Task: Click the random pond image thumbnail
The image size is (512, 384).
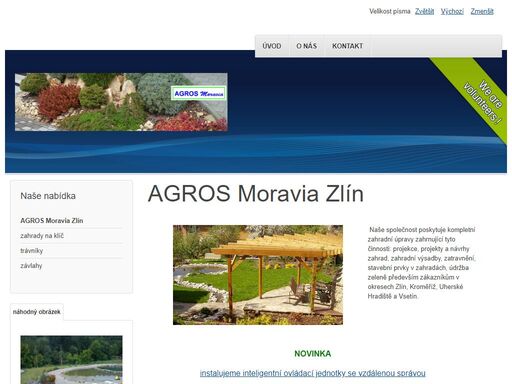Action: pyautogui.click(x=71, y=360)
